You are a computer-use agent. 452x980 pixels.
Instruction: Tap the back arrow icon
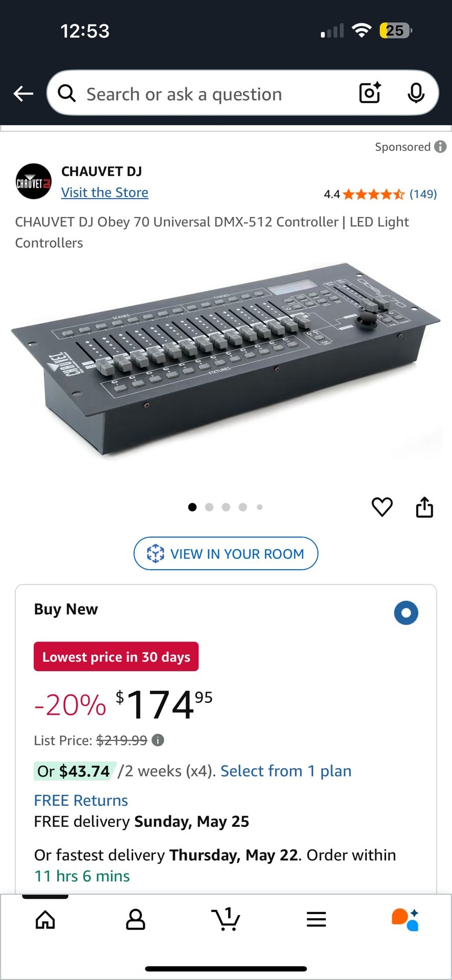(x=23, y=94)
